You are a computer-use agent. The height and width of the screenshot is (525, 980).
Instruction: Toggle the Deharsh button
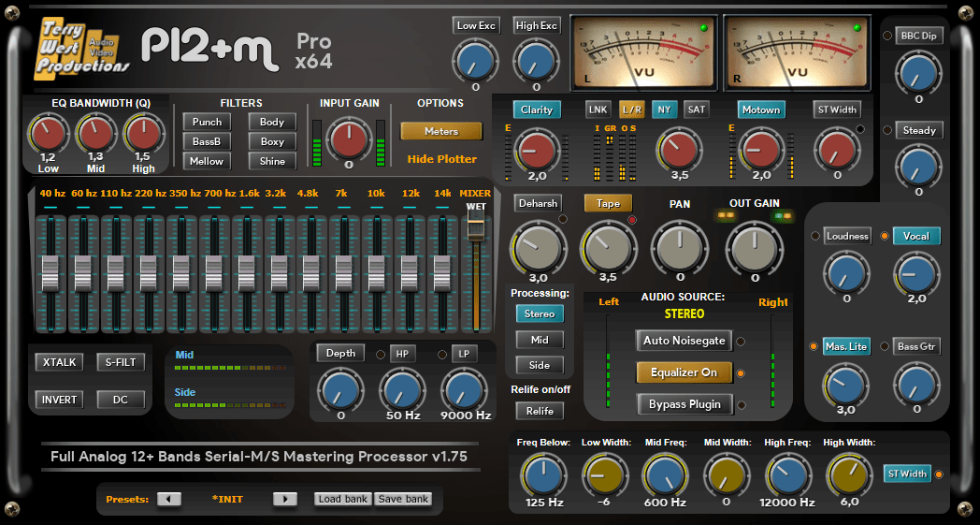point(538,203)
